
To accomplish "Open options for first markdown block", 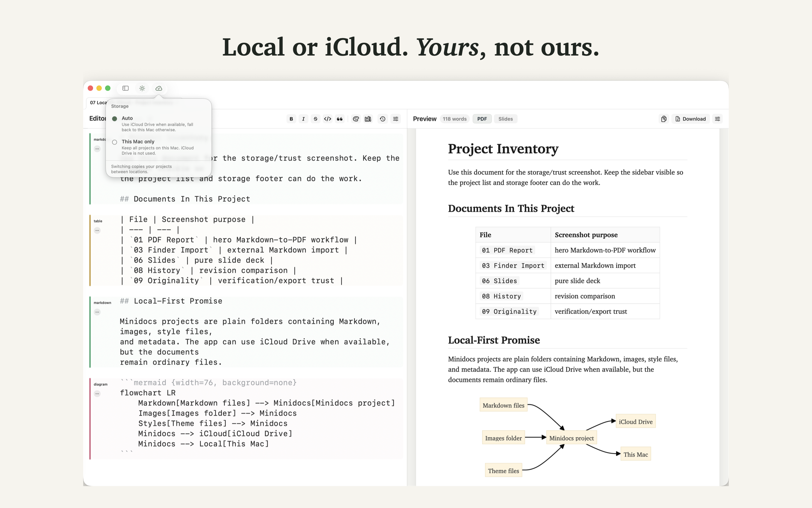I will 97,149.
